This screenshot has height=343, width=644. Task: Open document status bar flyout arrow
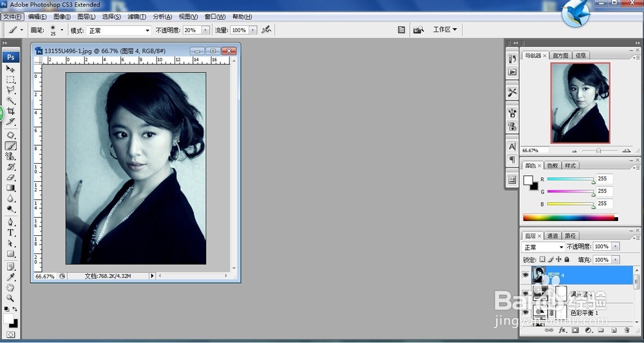point(152,276)
